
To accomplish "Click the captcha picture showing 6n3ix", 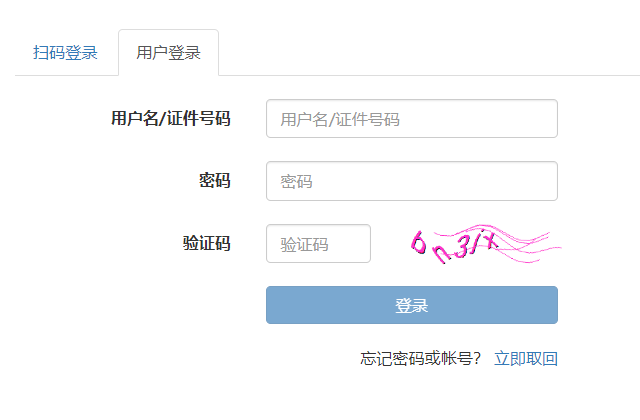I will (486, 244).
